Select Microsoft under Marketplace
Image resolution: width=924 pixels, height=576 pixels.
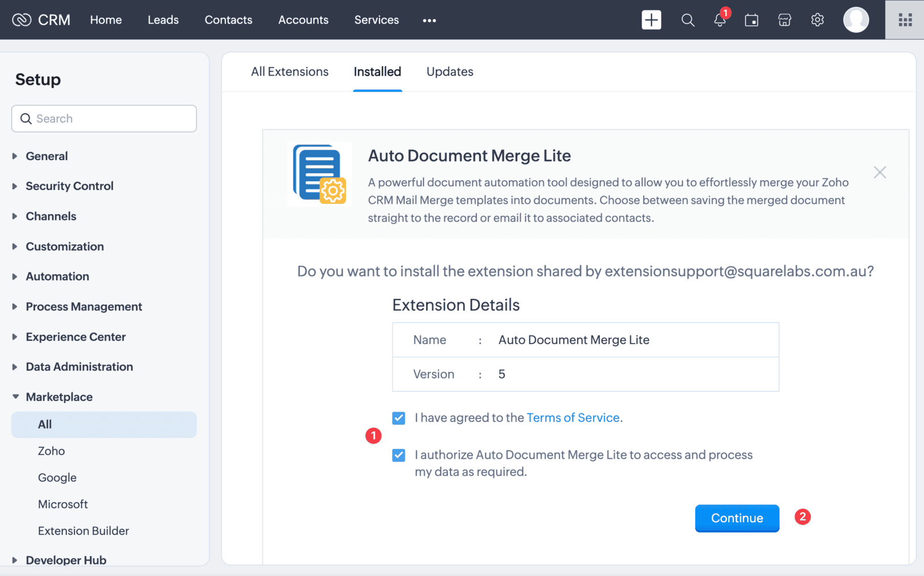[63, 504]
